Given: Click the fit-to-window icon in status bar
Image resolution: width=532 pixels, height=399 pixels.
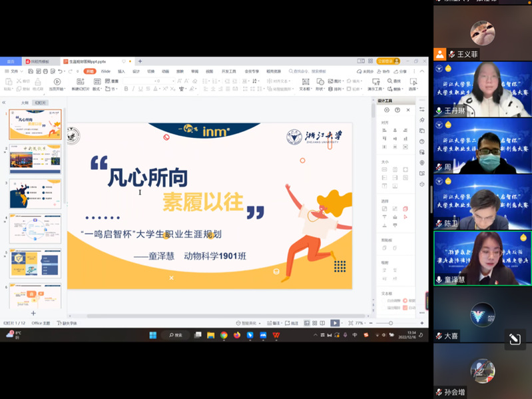Looking at the screenshot, I should [x=350, y=323].
